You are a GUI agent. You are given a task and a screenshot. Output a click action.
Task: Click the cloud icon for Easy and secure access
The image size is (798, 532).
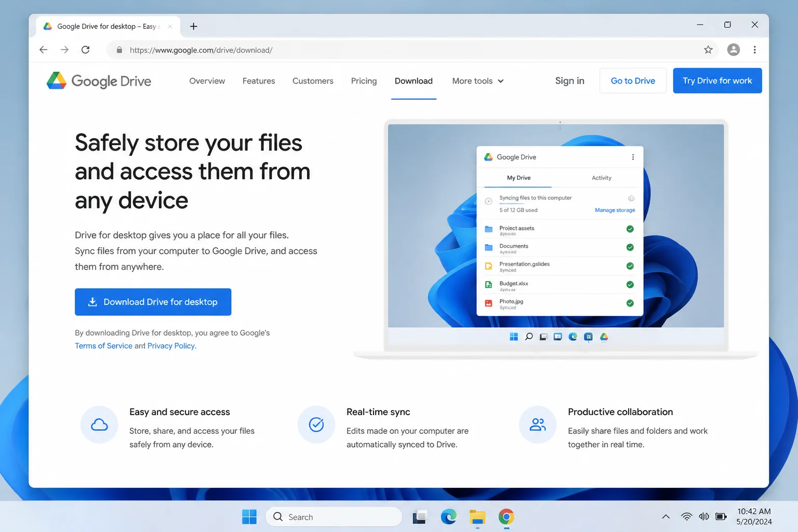(99, 424)
